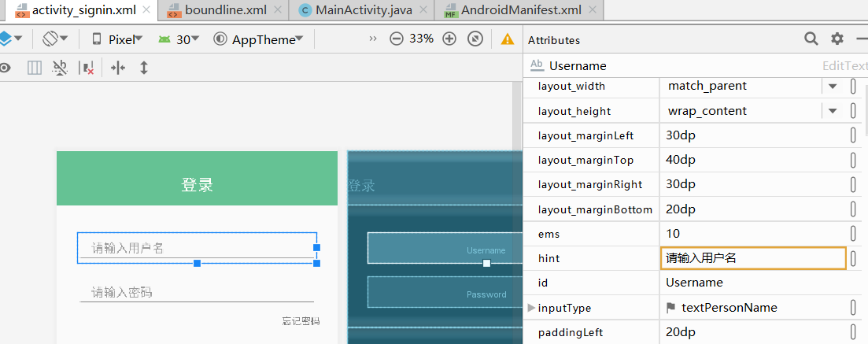The height and width of the screenshot is (344, 868).
Task: Select the username EditText in design
Action: pyautogui.click(x=197, y=248)
